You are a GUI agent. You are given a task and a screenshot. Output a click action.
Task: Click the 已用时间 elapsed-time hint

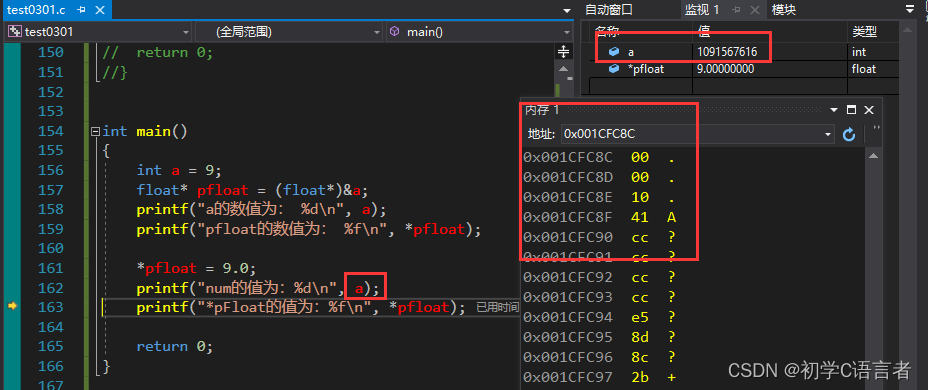coord(498,307)
